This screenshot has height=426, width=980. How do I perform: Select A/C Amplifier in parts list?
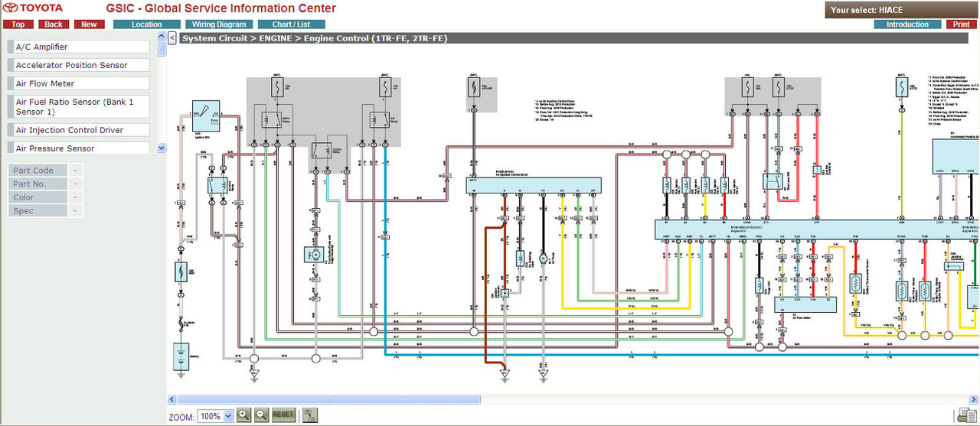pyautogui.click(x=79, y=47)
